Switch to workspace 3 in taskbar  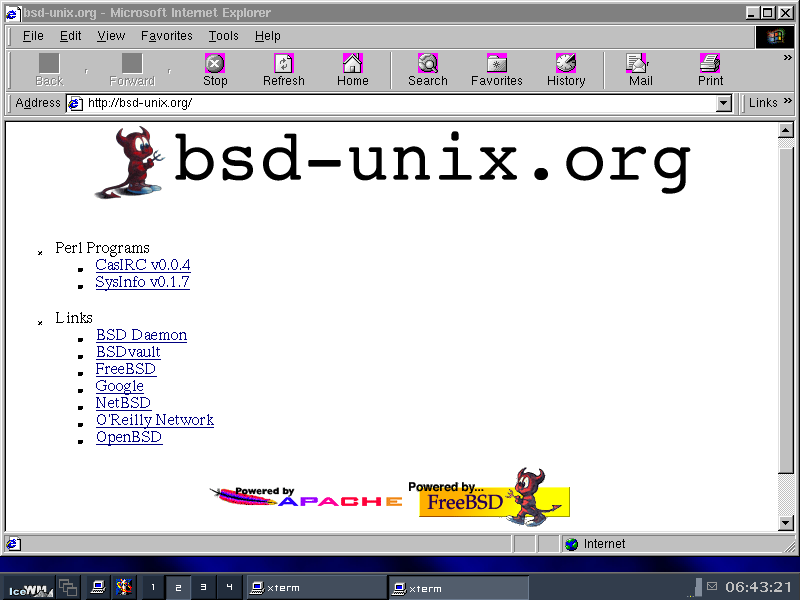click(x=203, y=588)
